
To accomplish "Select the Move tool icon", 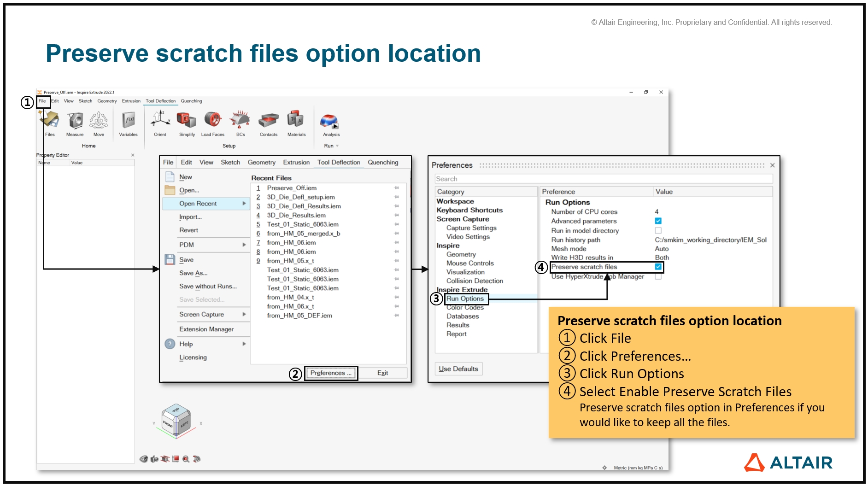I will coord(99,120).
